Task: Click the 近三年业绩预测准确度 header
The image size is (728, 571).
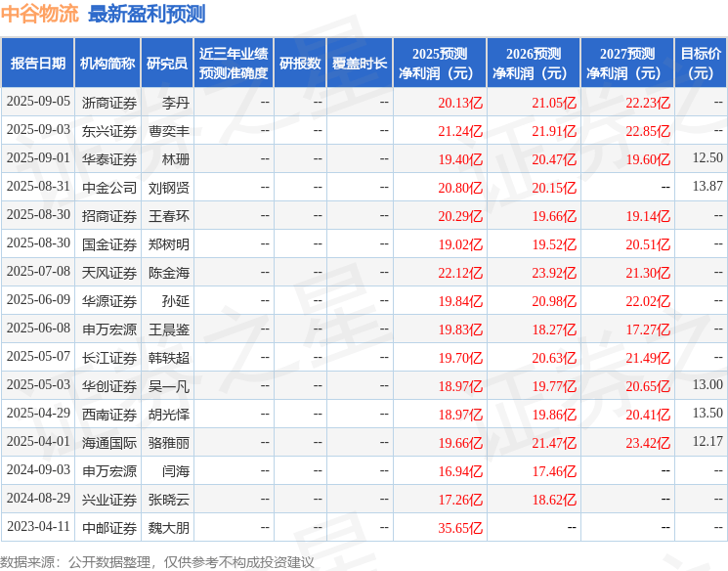Action: pyautogui.click(x=234, y=64)
